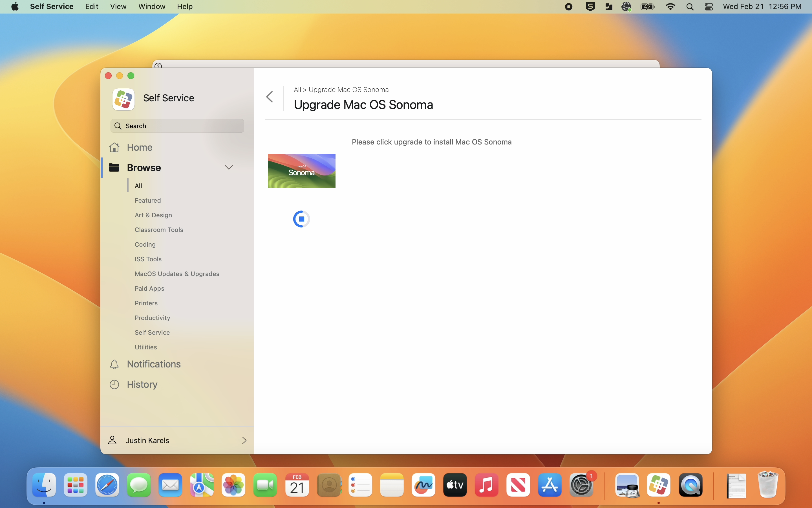Click the Home sidebar icon
Viewport: 812px width, 508px height.
114,147
